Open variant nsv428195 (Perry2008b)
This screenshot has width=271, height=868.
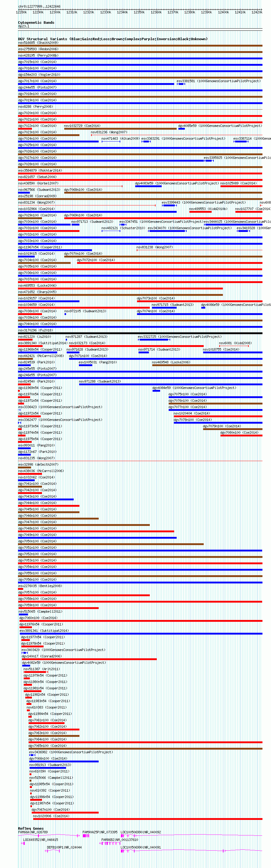38,56
